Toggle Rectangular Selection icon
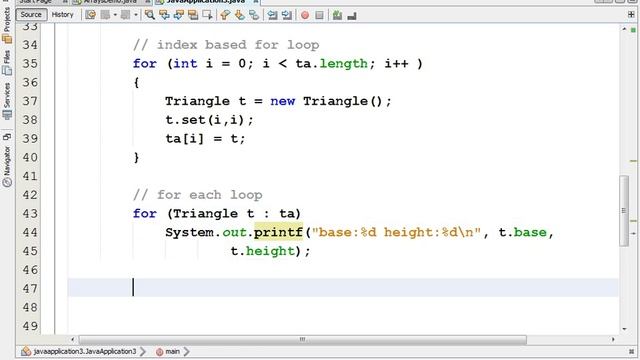The width and height of the screenshot is (640, 360). pos(207,15)
